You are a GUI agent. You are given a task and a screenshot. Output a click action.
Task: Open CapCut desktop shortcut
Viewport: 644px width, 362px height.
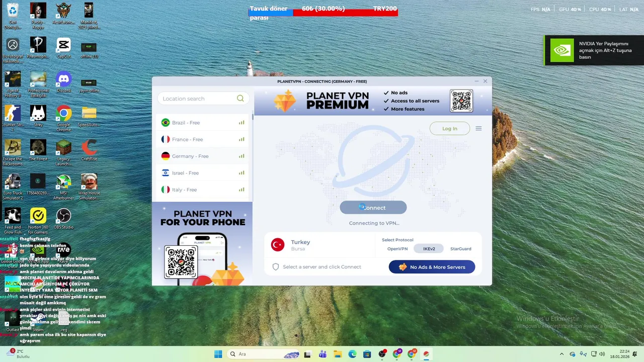[63, 48]
